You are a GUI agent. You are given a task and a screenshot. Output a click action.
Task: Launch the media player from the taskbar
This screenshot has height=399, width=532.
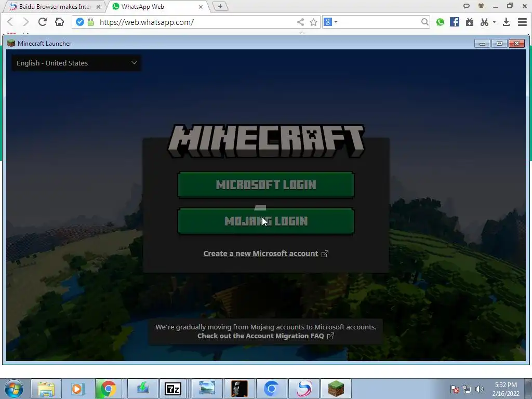77,389
